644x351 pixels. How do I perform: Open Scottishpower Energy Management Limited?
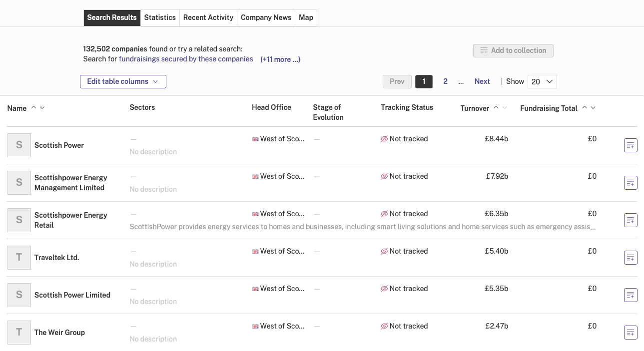pos(71,183)
